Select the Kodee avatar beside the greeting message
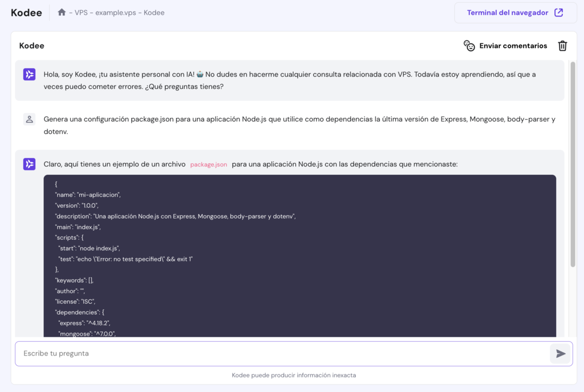 (x=29, y=74)
